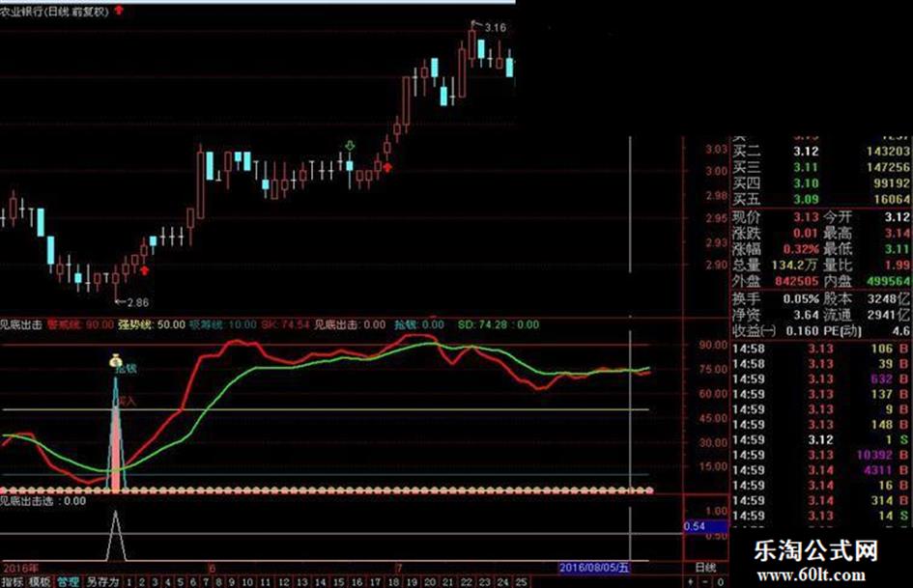Click the 强势线: 50.00 indicator label
The height and width of the screenshot is (588, 913).
click(152, 324)
